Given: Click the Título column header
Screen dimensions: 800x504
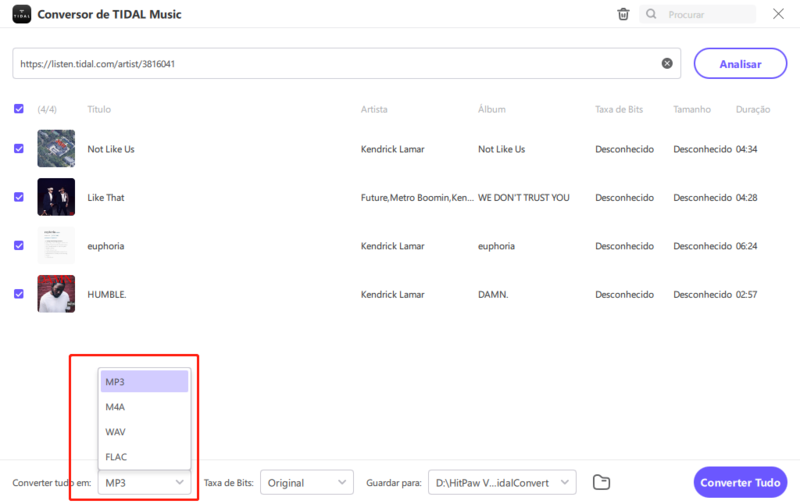Looking at the screenshot, I should (x=99, y=109).
